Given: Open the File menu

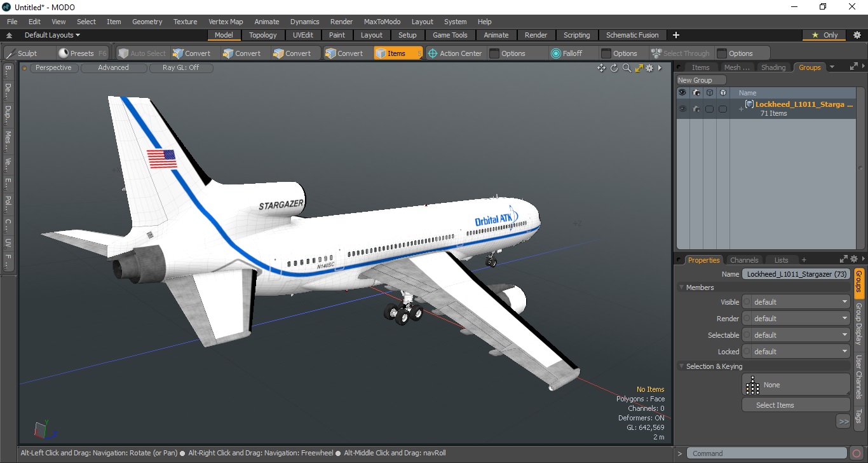Looking at the screenshot, I should click(x=12, y=22).
